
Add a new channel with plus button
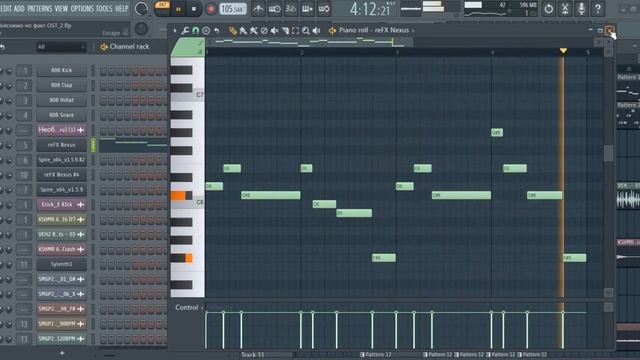click(x=62, y=353)
